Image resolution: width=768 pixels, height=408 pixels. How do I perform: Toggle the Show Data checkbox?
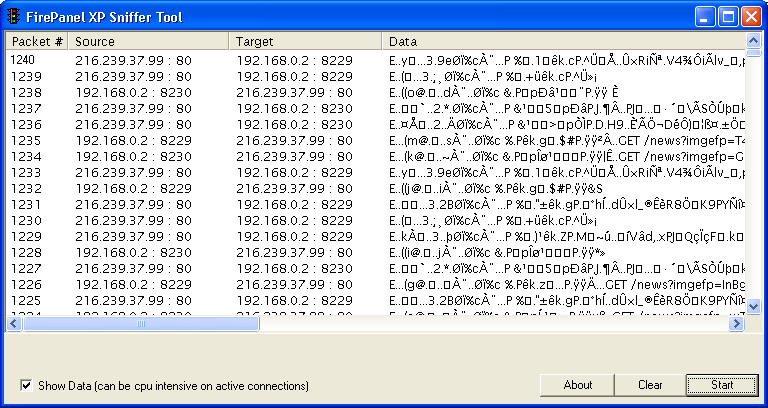(x=26, y=385)
